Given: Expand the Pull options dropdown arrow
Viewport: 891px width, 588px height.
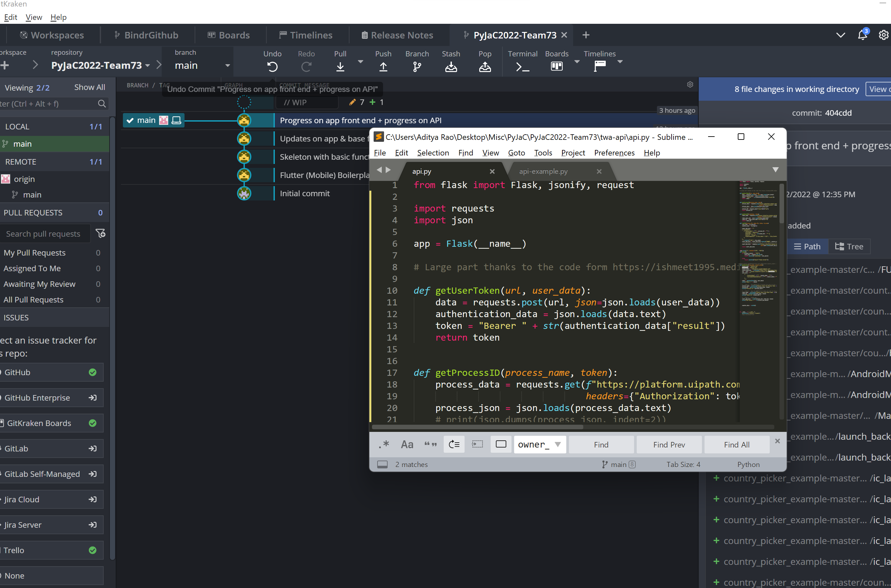Looking at the screenshot, I should 360,62.
